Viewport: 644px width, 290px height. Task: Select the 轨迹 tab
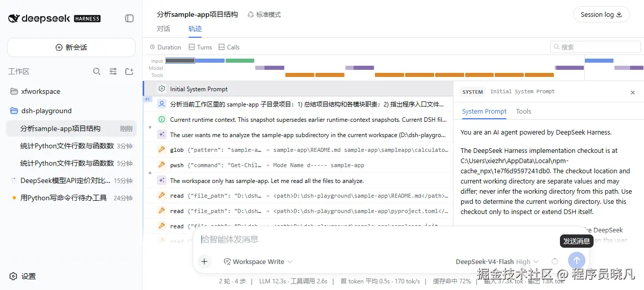(x=195, y=29)
